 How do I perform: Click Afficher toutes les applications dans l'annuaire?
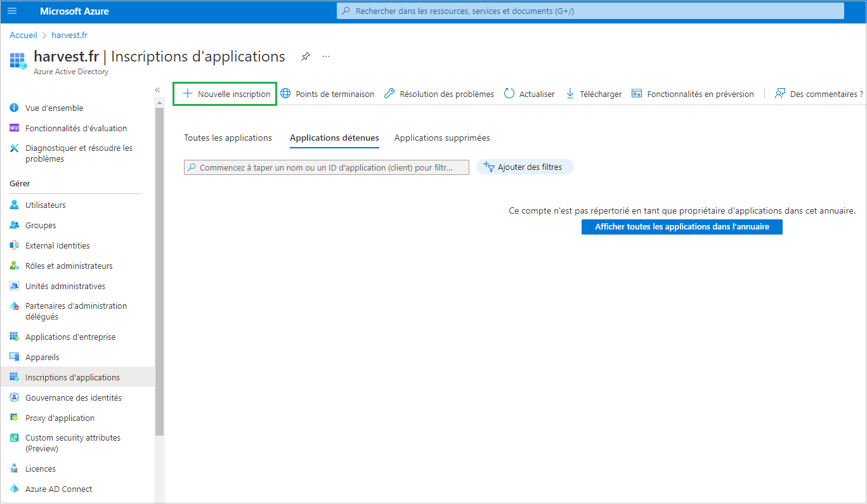(x=682, y=227)
